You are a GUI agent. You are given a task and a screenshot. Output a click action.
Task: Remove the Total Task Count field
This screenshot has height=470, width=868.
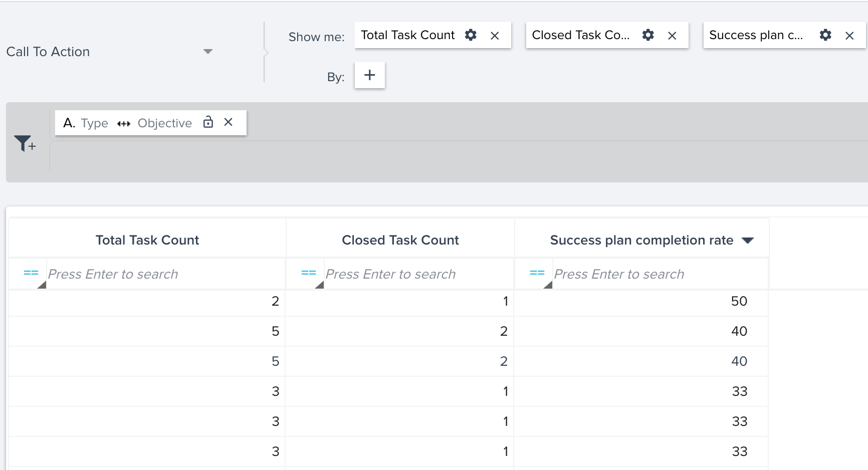click(495, 36)
